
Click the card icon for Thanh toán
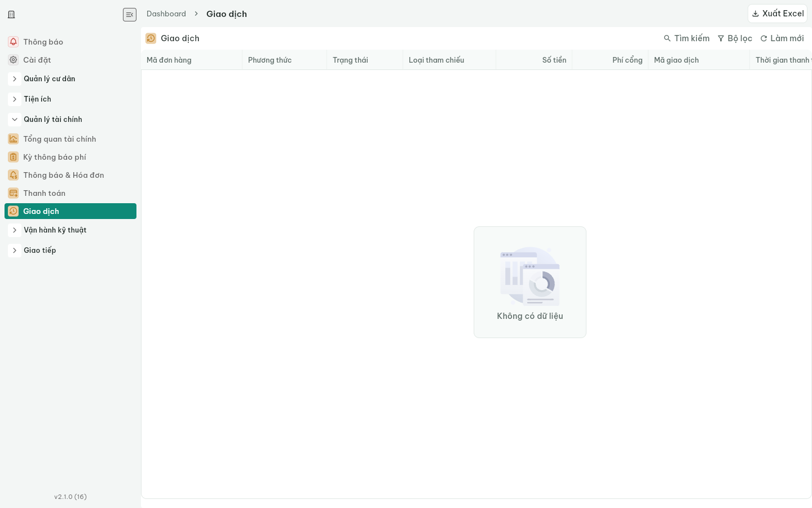[14, 193]
